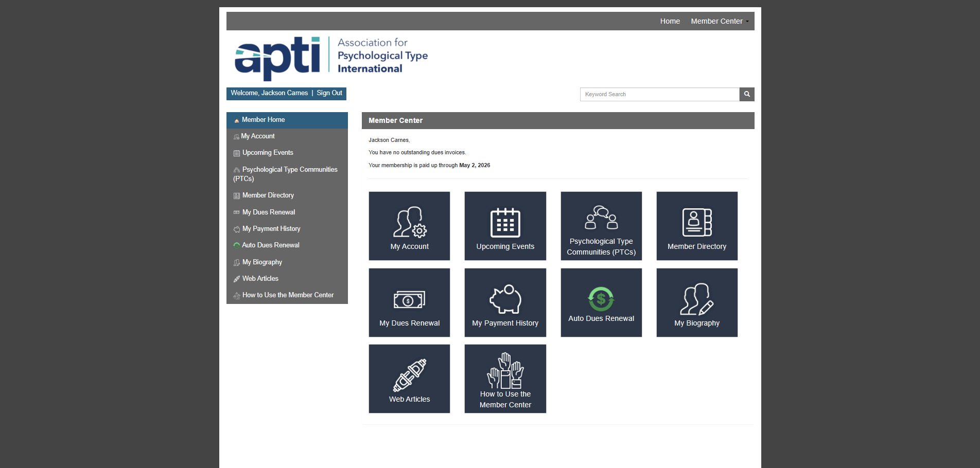Screen dimensions: 980x468
Task: Click the My Payment History piggy bank tile
Action: click(x=505, y=302)
